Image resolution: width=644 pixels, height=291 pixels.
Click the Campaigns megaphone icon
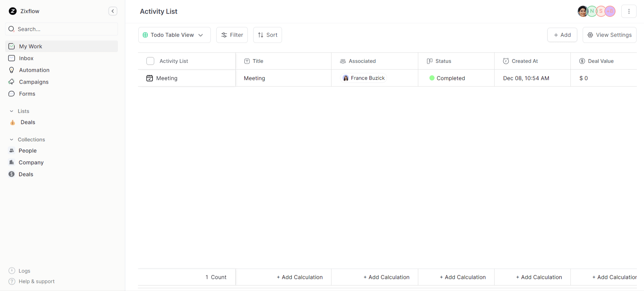tap(12, 82)
